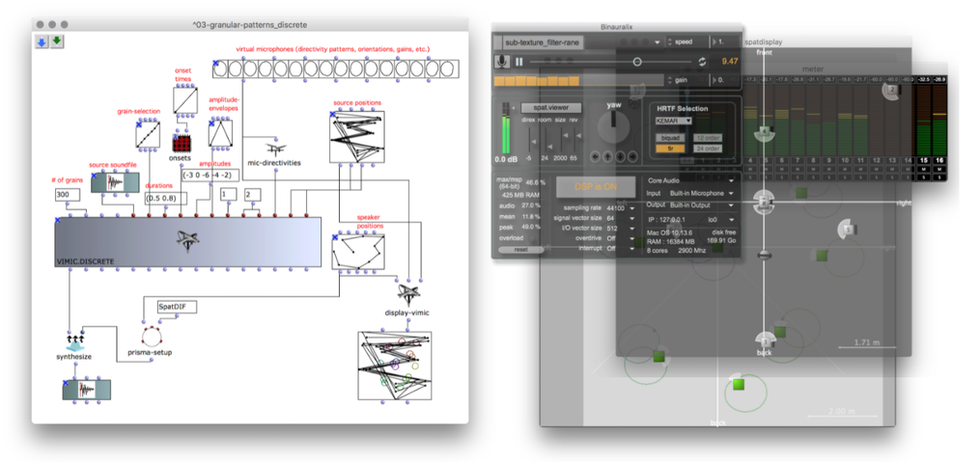Click the yaw left arrow button
The width and height of the screenshot is (980, 462).
(x=595, y=156)
